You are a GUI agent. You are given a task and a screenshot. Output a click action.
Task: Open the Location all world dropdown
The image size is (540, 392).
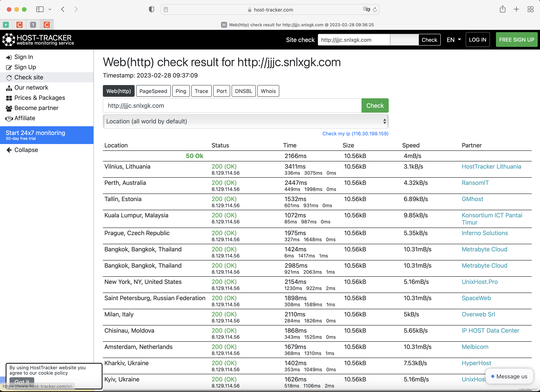[245, 121]
